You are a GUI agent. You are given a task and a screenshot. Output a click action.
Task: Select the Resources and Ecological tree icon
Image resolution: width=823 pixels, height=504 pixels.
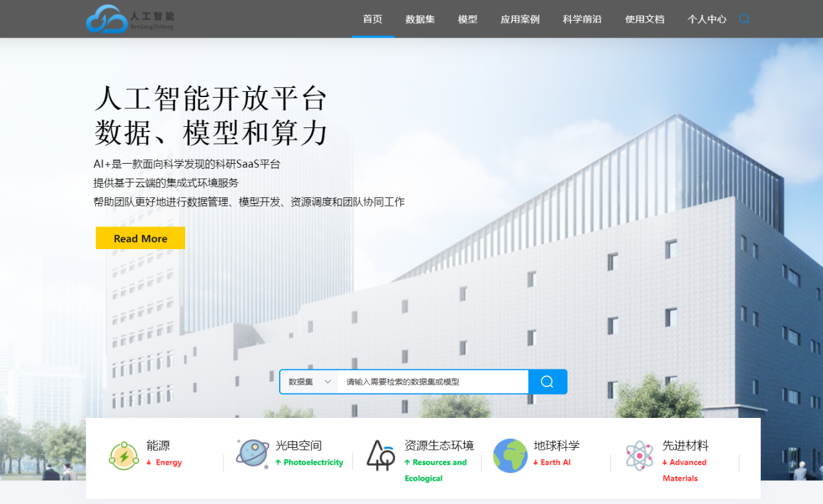click(x=381, y=455)
